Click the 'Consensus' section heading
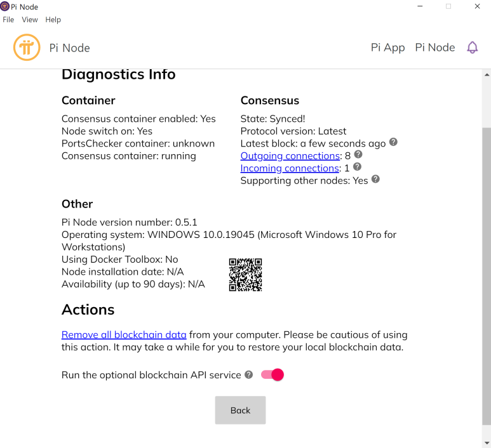491x448 pixels. (x=269, y=100)
